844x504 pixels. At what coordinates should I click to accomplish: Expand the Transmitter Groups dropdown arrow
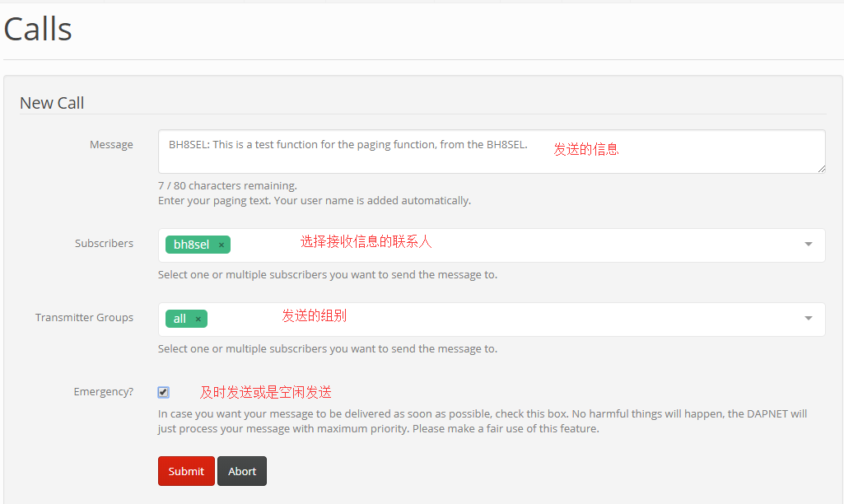point(808,319)
